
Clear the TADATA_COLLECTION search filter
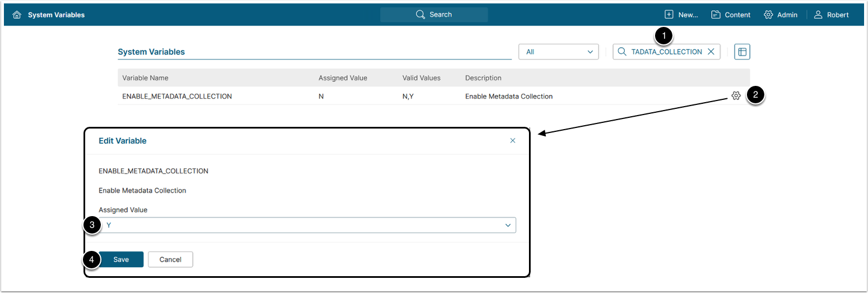711,52
